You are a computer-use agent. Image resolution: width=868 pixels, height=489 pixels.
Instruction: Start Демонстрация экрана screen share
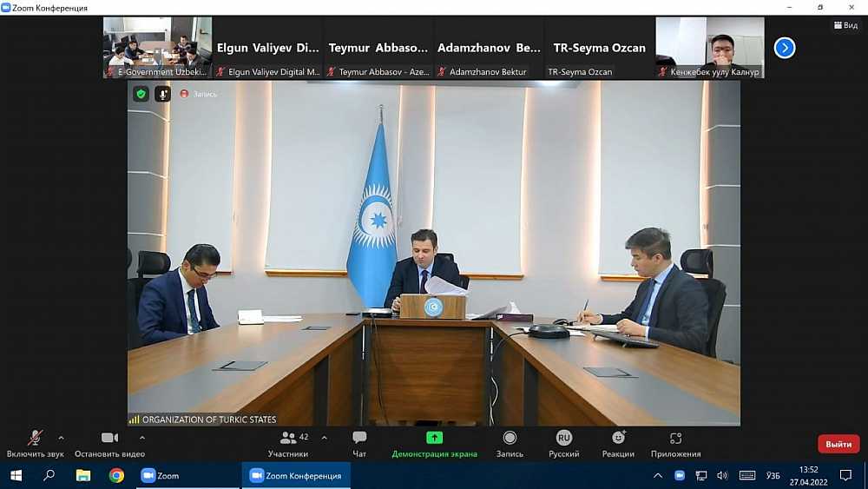coord(434,443)
